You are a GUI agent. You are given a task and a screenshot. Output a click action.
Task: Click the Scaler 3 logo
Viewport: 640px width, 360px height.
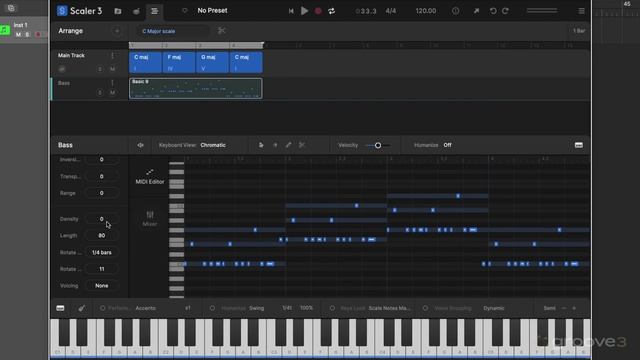[80, 11]
